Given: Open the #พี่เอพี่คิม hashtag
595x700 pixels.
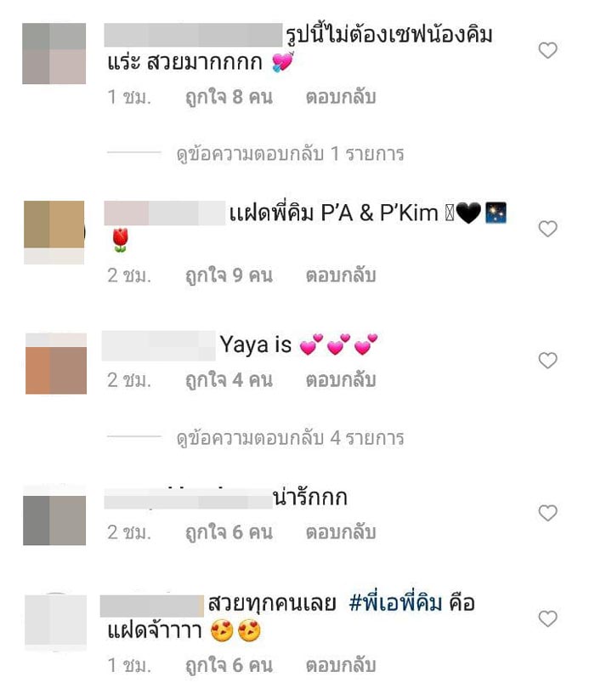Looking at the screenshot, I should click(395, 603).
